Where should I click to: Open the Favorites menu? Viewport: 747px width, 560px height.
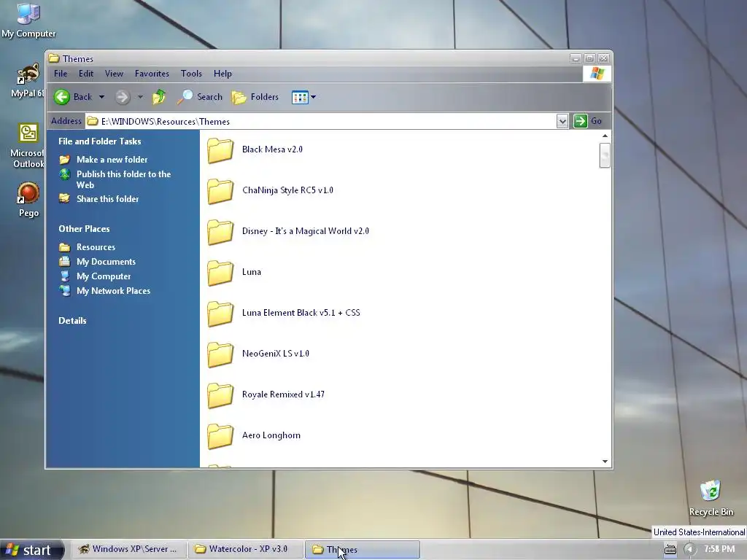(x=152, y=74)
